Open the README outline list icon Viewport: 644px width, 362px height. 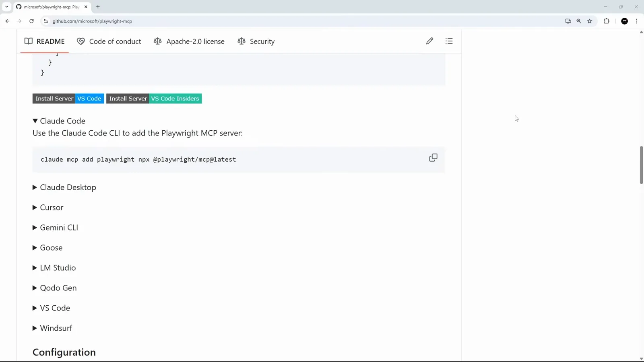click(449, 41)
